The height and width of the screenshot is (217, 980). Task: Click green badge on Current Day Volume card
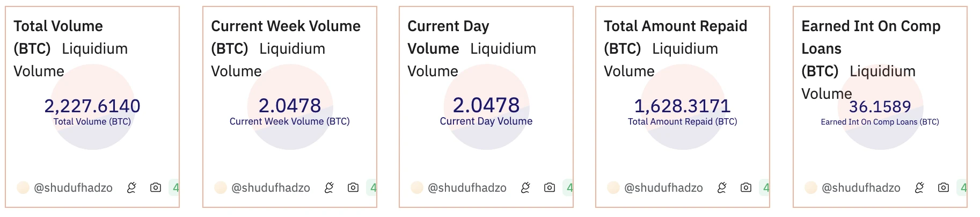(569, 187)
